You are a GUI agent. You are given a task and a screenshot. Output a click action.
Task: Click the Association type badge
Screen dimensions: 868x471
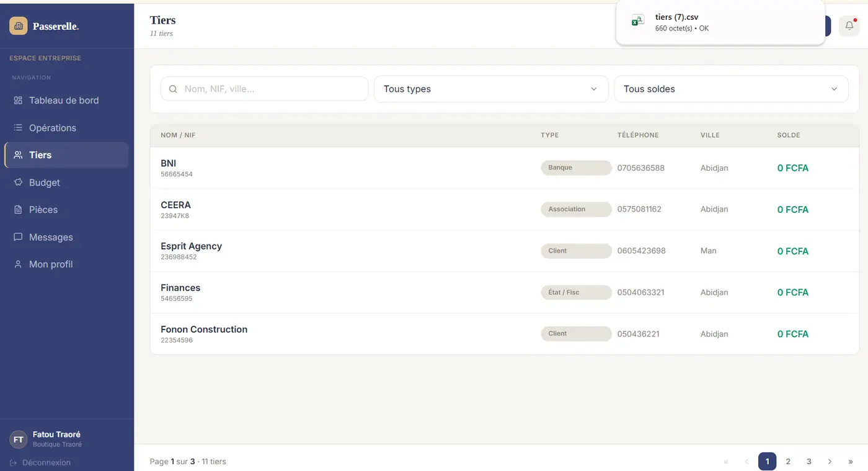coord(576,209)
